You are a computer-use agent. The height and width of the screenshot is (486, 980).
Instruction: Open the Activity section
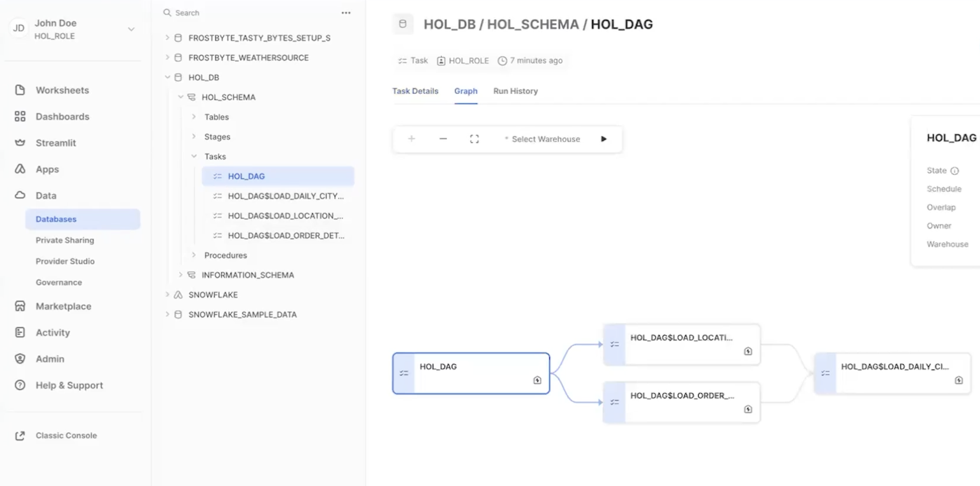tap(52, 332)
